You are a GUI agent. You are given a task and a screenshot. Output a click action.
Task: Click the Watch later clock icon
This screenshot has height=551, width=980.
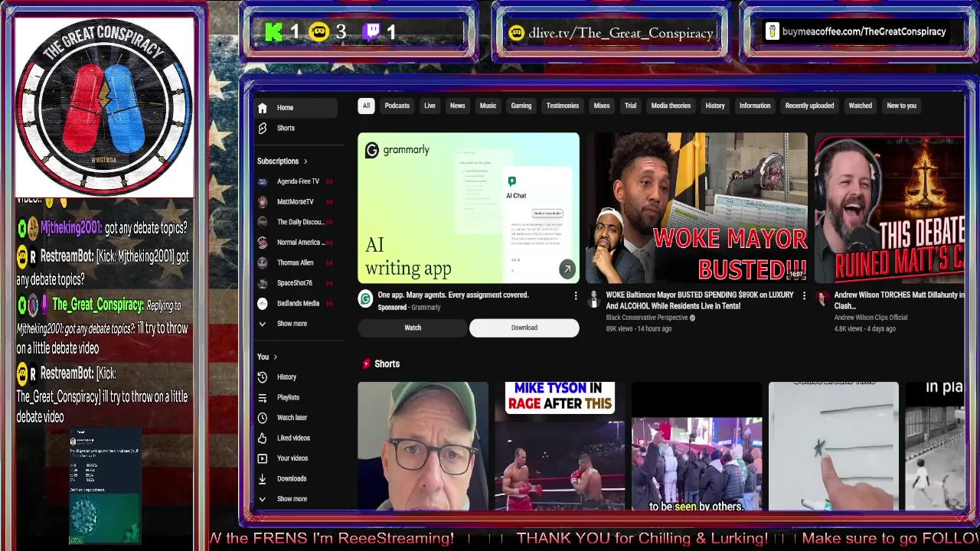263,418
